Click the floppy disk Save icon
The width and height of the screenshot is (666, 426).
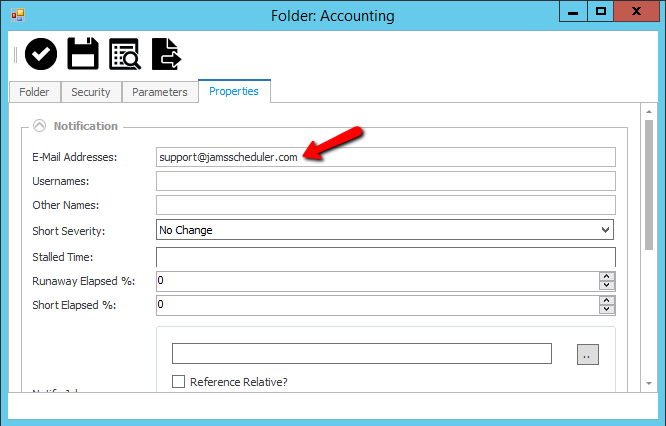click(x=83, y=54)
